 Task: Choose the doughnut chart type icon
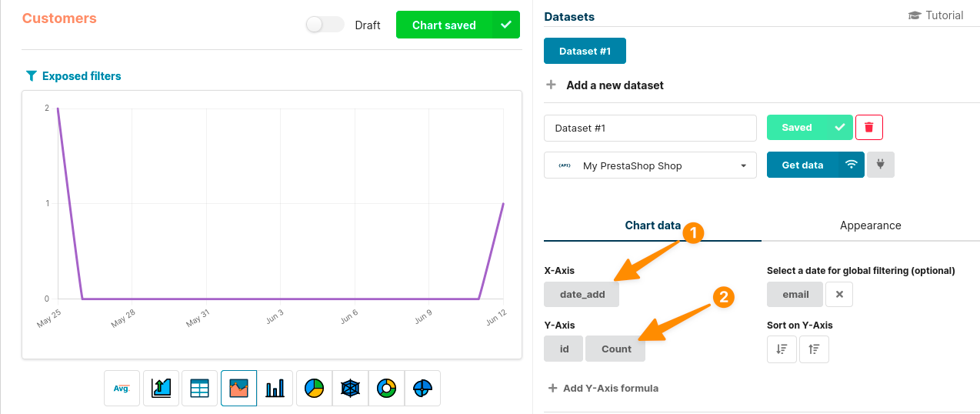(x=386, y=389)
